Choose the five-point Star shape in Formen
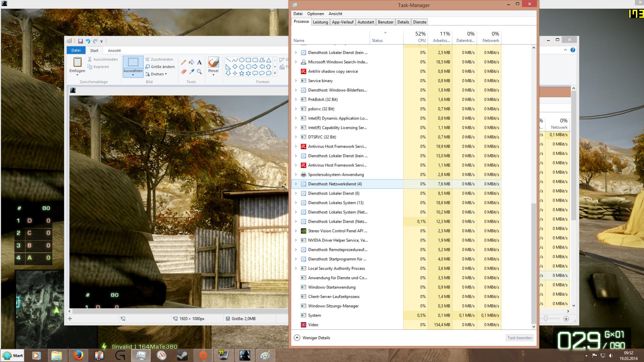The image size is (644, 362). pyautogui.click(x=242, y=73)
